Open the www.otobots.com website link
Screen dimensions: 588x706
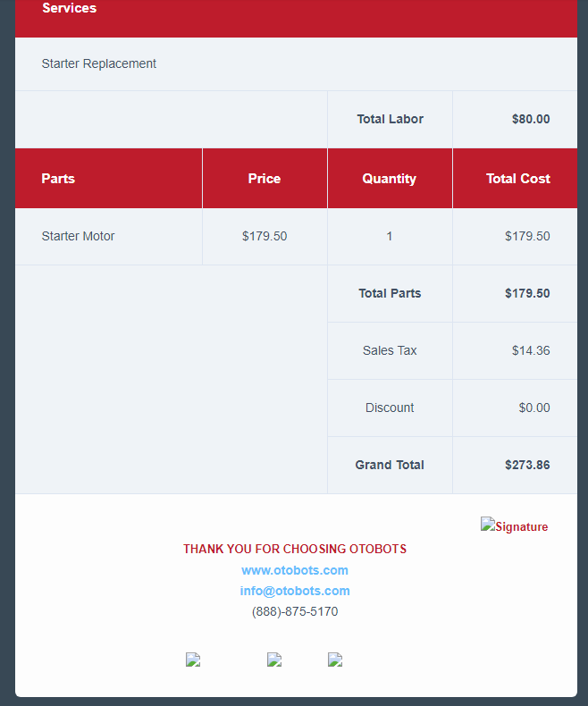click(x=295, y=570)
